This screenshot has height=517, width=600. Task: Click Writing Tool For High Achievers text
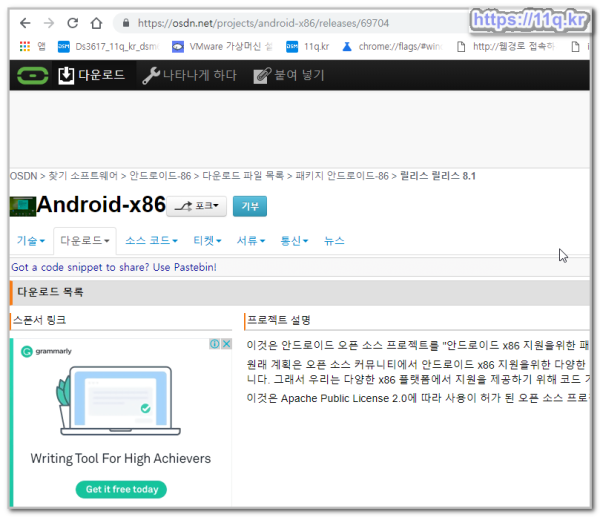(x=121, y=458)
